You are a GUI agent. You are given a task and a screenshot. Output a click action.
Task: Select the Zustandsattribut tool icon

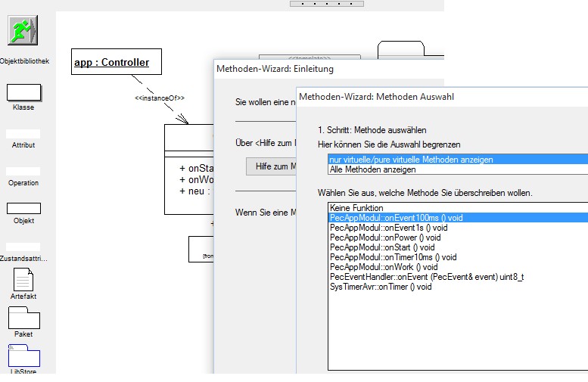[x=23, y=247]
